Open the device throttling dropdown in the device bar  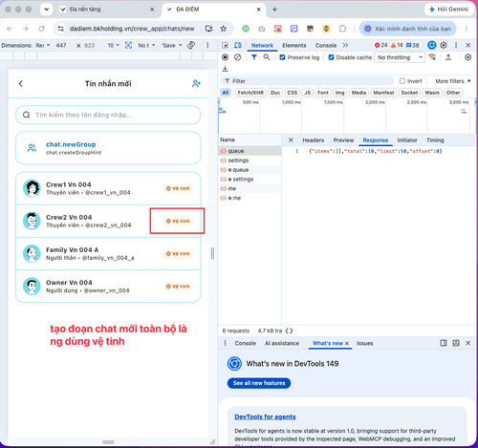point(146,45)
